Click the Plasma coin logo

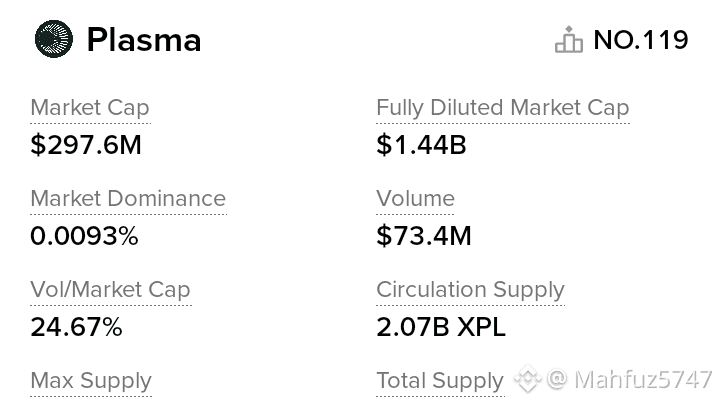coord(54,40)
